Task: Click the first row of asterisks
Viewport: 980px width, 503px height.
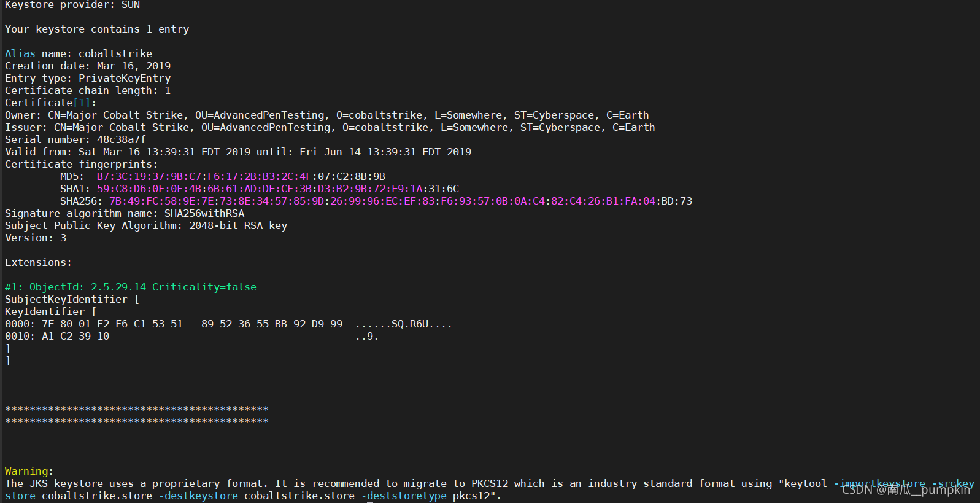Action: tap(137, 410)
